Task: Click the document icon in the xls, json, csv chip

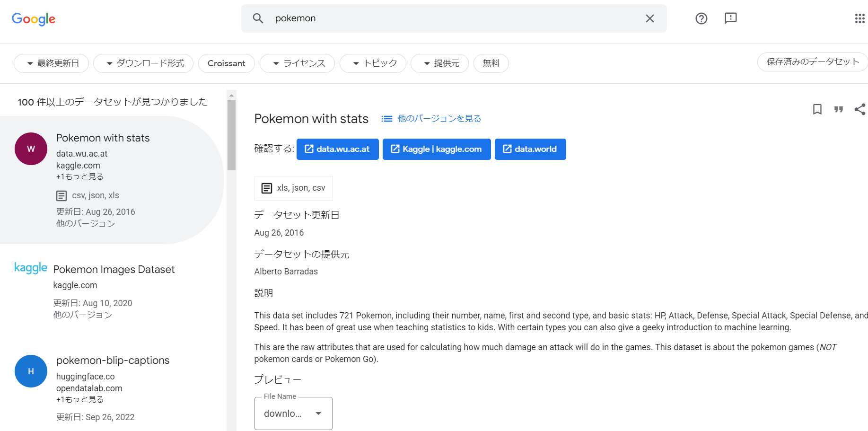Action: click(267, 188)
